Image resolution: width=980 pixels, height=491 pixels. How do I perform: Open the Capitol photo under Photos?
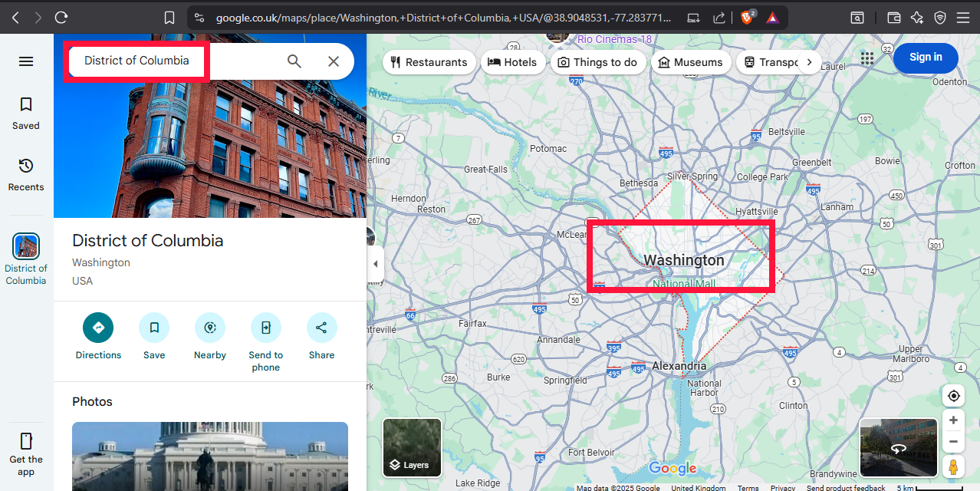210,456
